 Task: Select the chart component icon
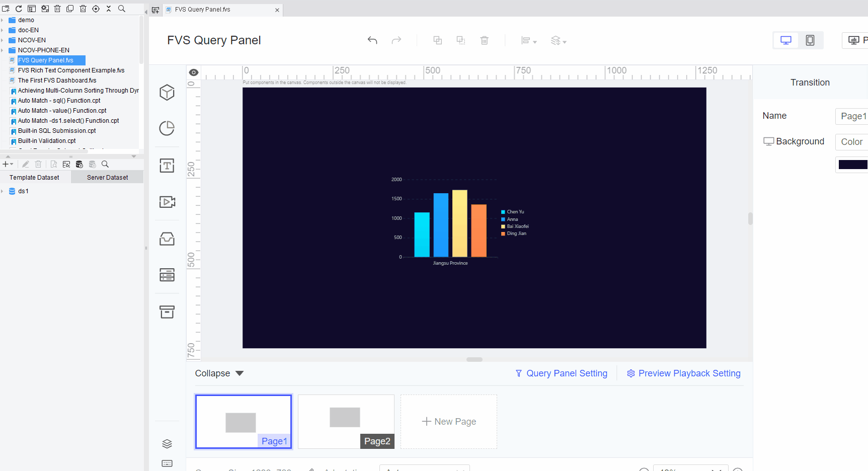pos(167,128)
